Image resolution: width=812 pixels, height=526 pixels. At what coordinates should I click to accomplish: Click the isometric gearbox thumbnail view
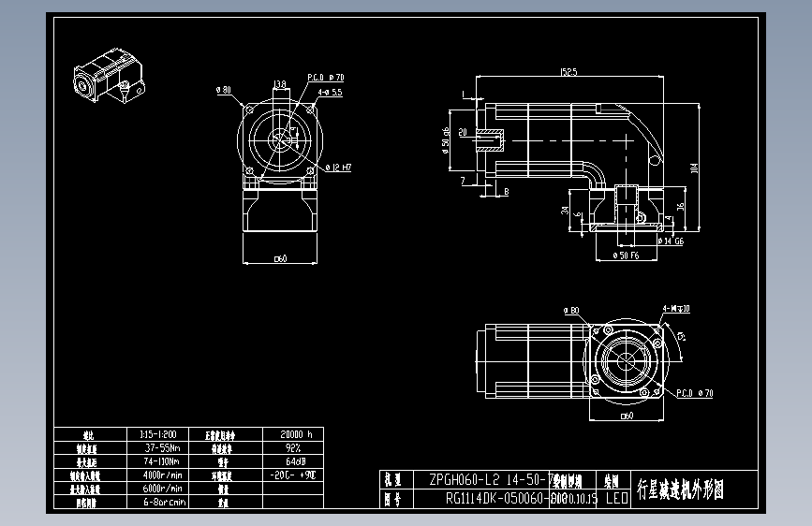coord(109,75)
